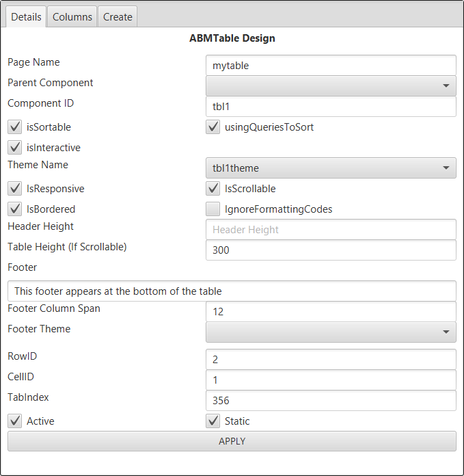
Task: Open the Parent Component dropdown
Action: [331, 85]
